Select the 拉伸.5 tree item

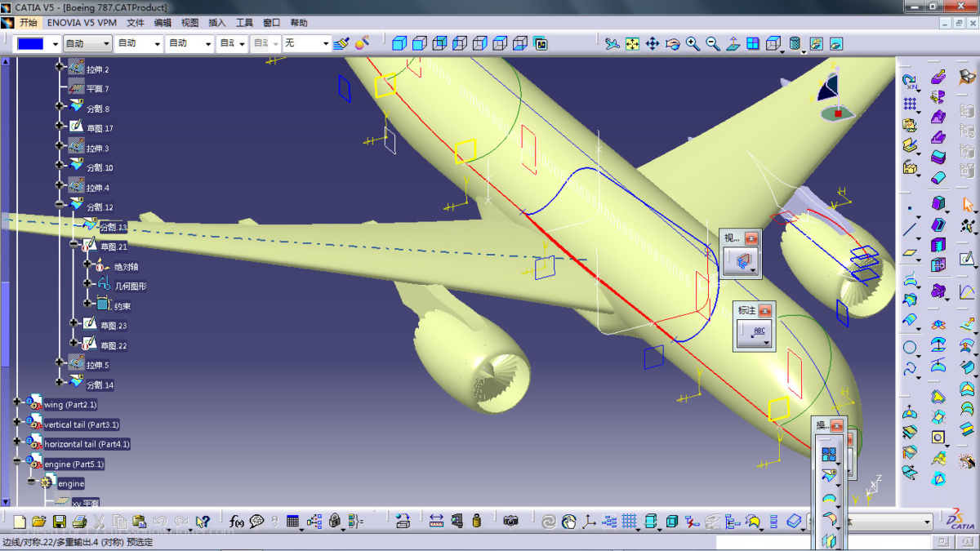(97, 365)
